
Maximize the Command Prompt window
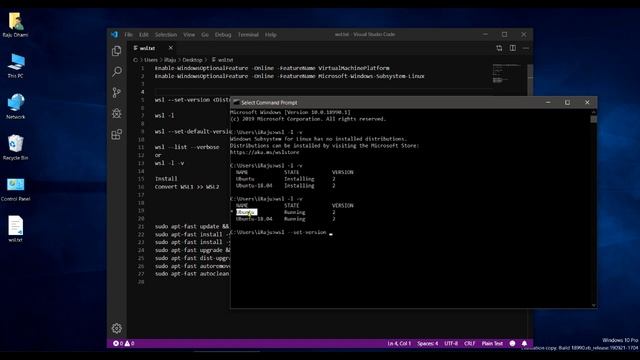[567, 102]
